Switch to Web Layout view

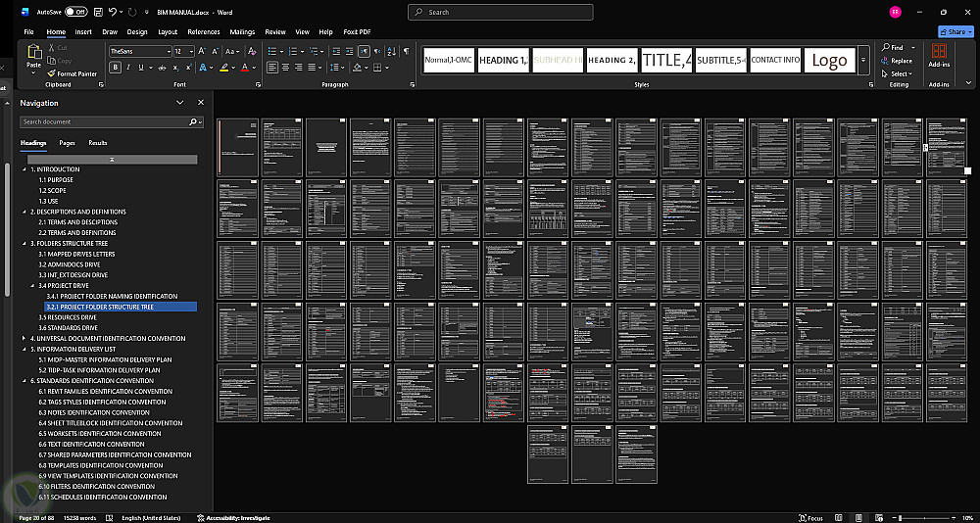[879, 518]
